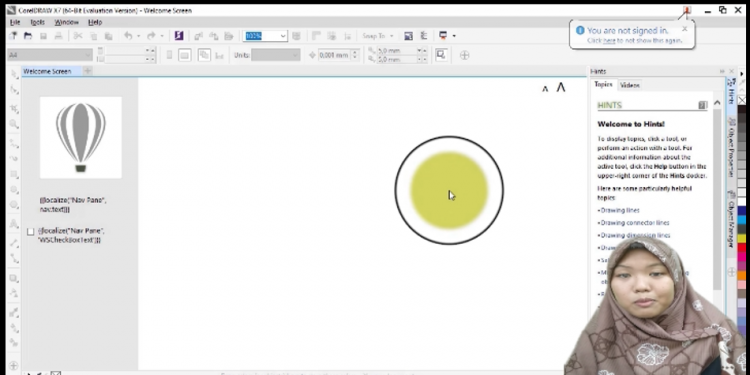Screen dimensions: 750x375
Task: Select the Rectangle tool in toolbox
Action: (14, 174)
